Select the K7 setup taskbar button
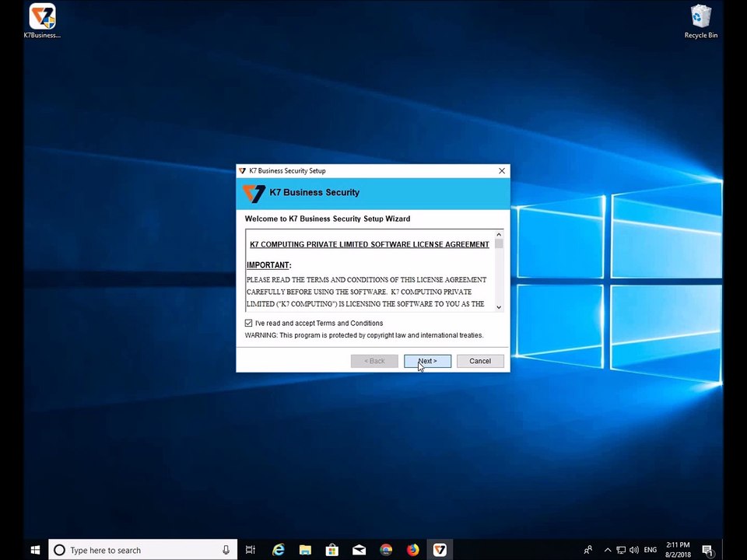The image size is (747, 560). tap(440, 550)
